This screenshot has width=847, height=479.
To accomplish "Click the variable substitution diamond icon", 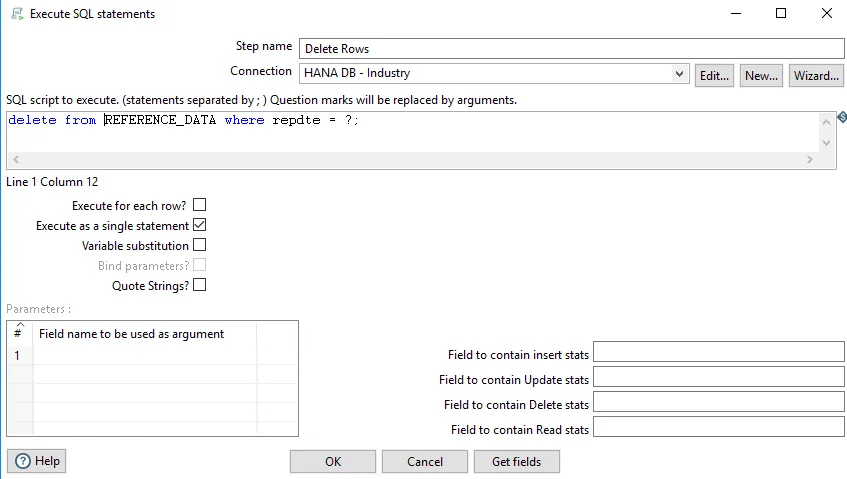I will [x=842, y=117].
